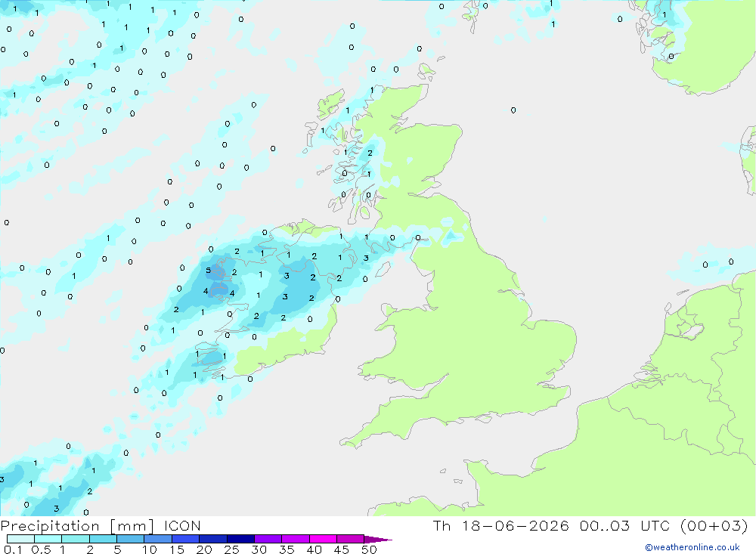Screen dimensions: 756x554
Task: Select the 25–30 mm legend color swatch
Action: (240, 539)
